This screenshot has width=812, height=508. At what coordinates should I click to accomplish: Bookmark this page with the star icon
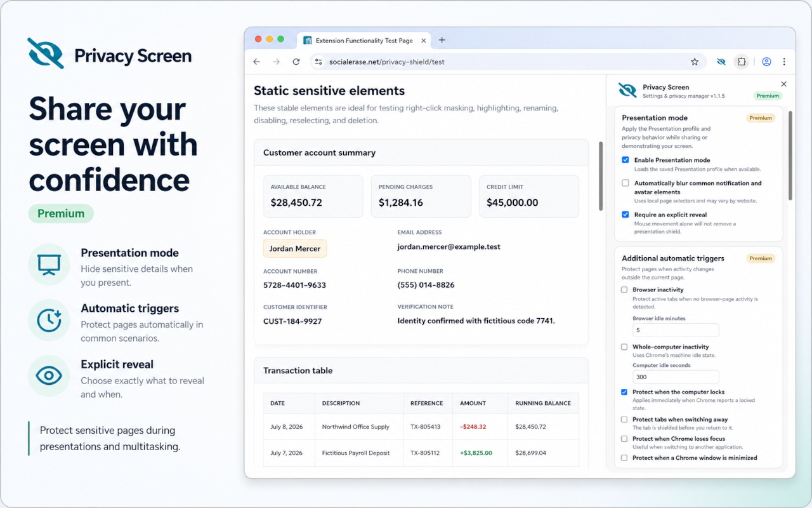(695, 62)
